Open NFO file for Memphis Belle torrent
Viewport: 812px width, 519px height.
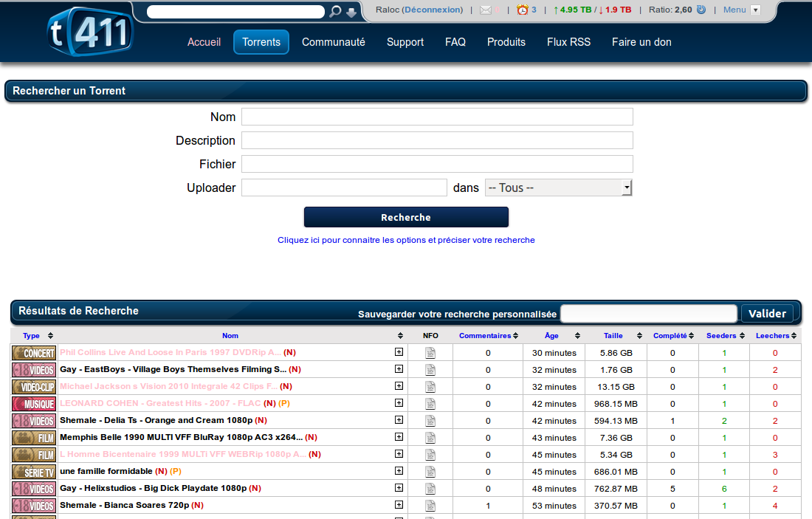(x=430, y=439)
